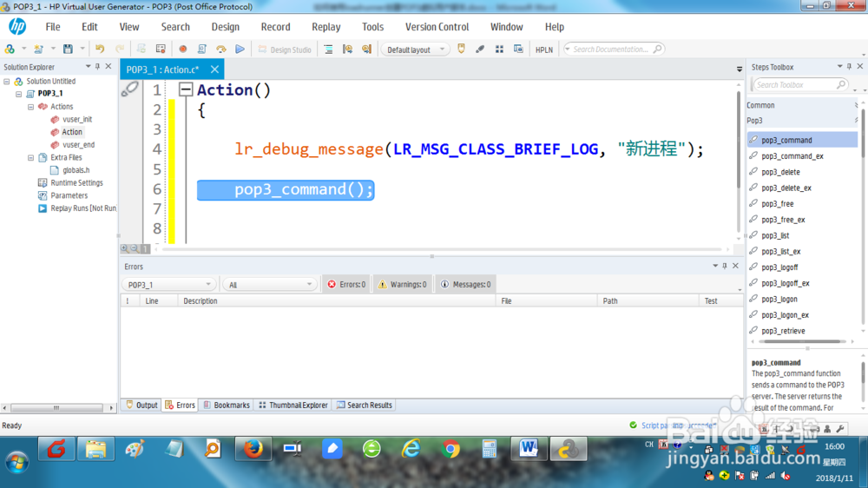Select pop3_free in Steps Toolbox
Image resolution: width=868 pixels, height=488 pixels.
coord(777,204)
